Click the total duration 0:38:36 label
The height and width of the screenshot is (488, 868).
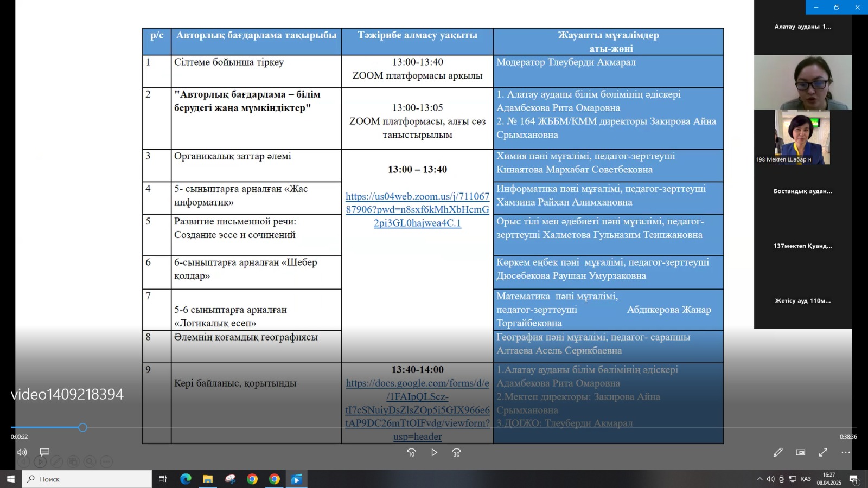848,437
